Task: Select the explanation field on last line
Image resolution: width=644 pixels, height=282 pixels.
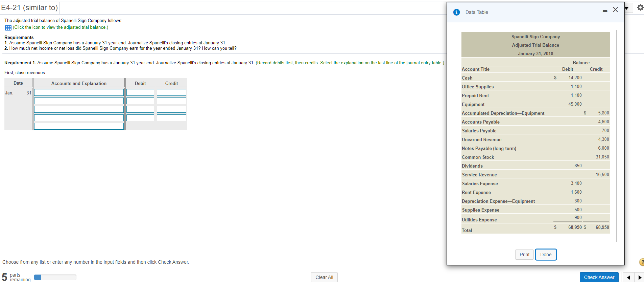Action: (79, 126)
